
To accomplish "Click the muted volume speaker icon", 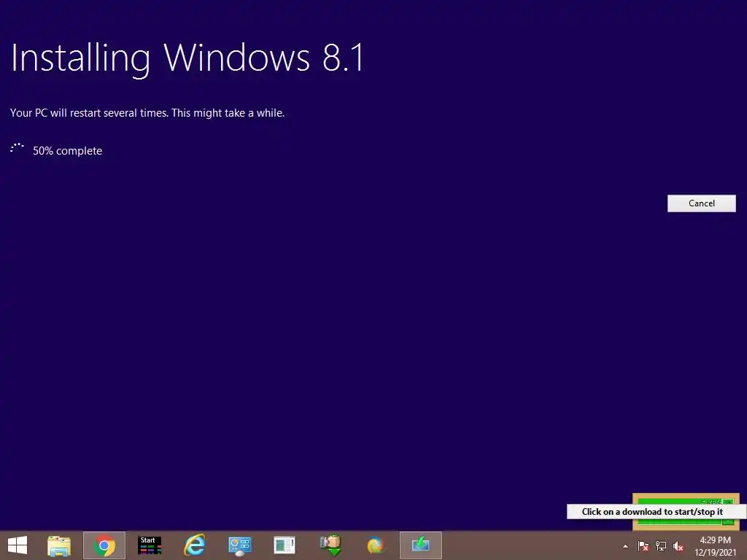I will (x=678, y=546).
